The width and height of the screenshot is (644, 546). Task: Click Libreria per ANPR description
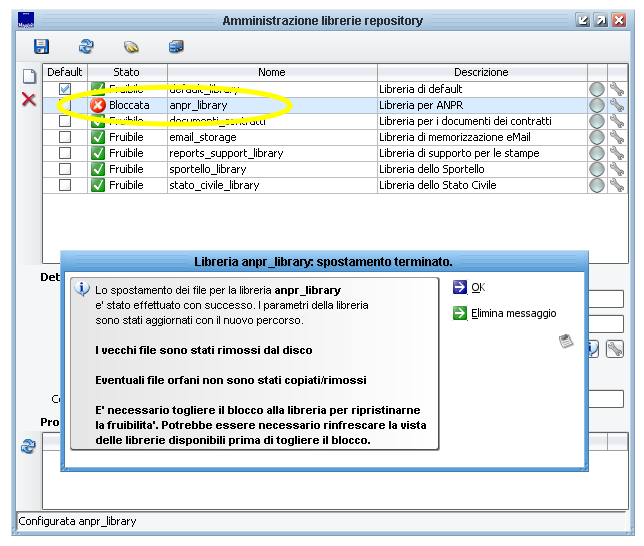click(x=421, y=105)
